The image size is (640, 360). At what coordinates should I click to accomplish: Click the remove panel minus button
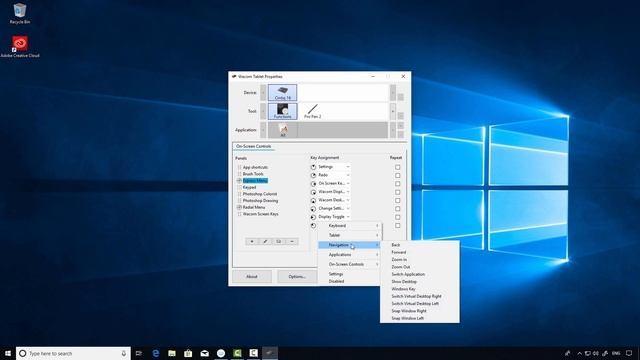[x=292, y=242]
